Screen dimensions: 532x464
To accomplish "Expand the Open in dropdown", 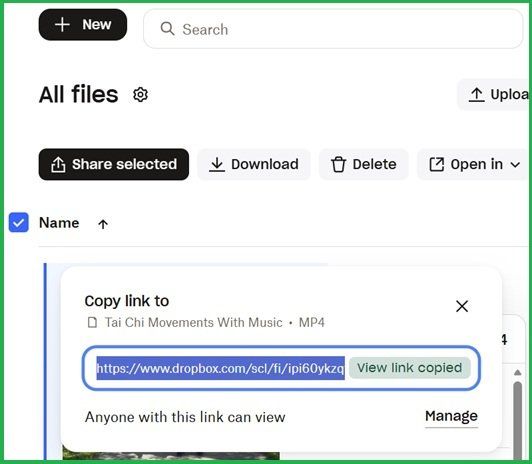I will (x=474, y=165).
